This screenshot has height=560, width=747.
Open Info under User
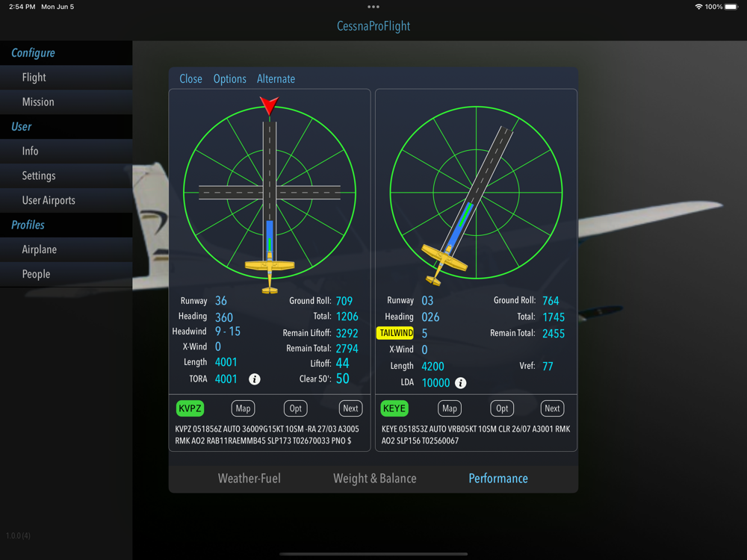coord(66,151)
